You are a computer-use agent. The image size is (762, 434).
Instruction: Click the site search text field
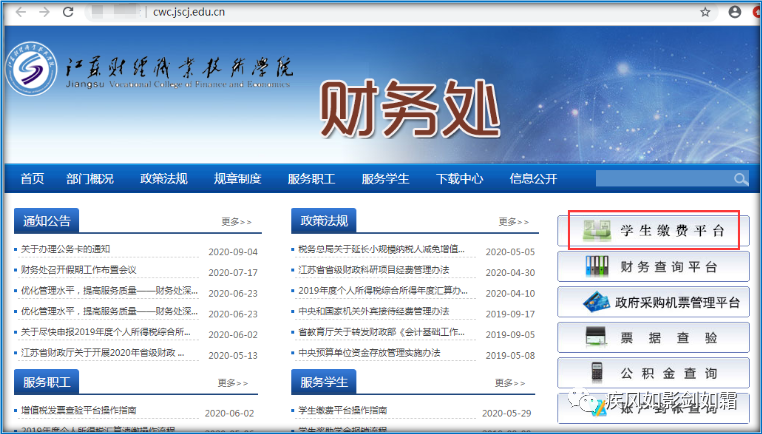[662, 179]
